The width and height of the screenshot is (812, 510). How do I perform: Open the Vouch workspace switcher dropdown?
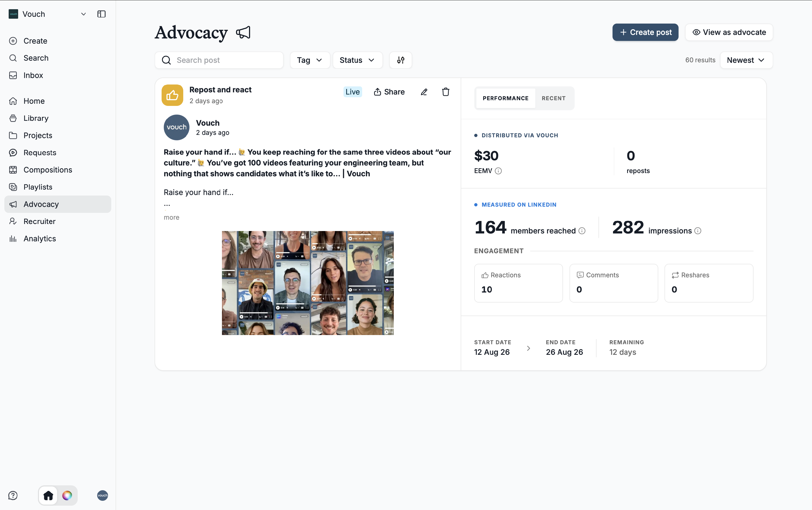[x=83, y=14]
